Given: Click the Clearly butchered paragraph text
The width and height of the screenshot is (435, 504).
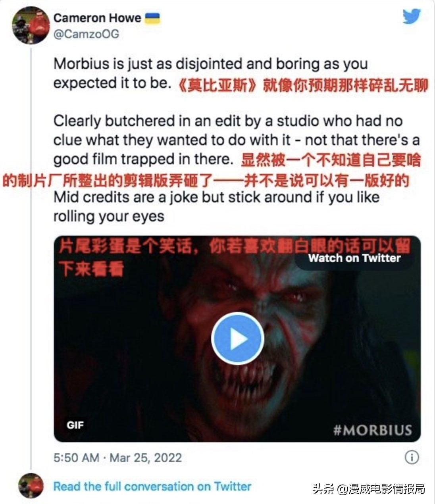Looking at the screenshot, I should (x=236, y=140).
